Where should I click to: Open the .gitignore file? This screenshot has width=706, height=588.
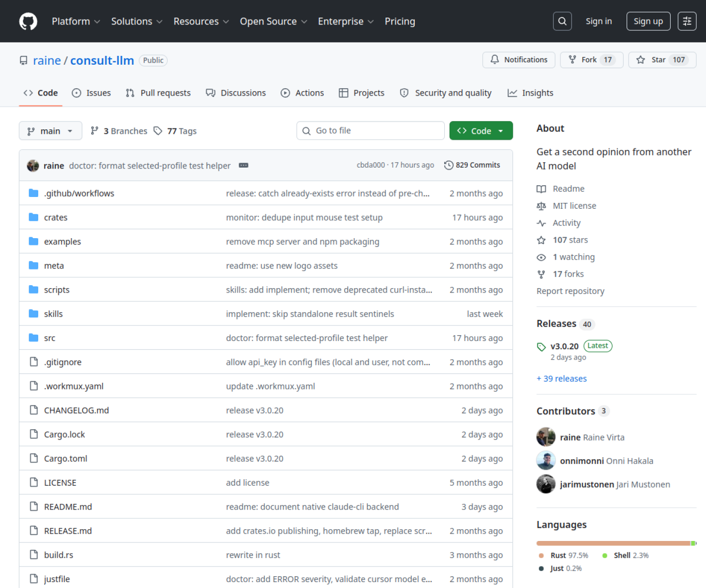[x=63, y=362]
